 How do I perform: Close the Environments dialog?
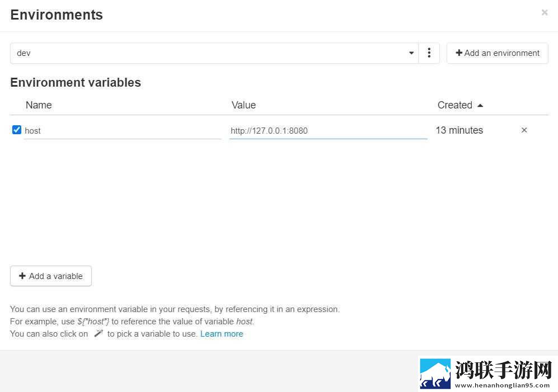click(x=544, y=12)
